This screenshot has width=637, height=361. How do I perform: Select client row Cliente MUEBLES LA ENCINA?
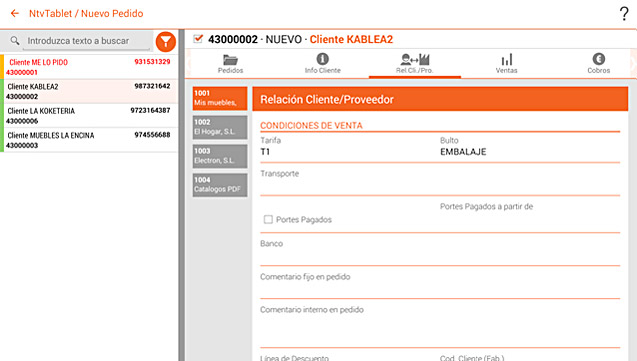tap(89, 140)
